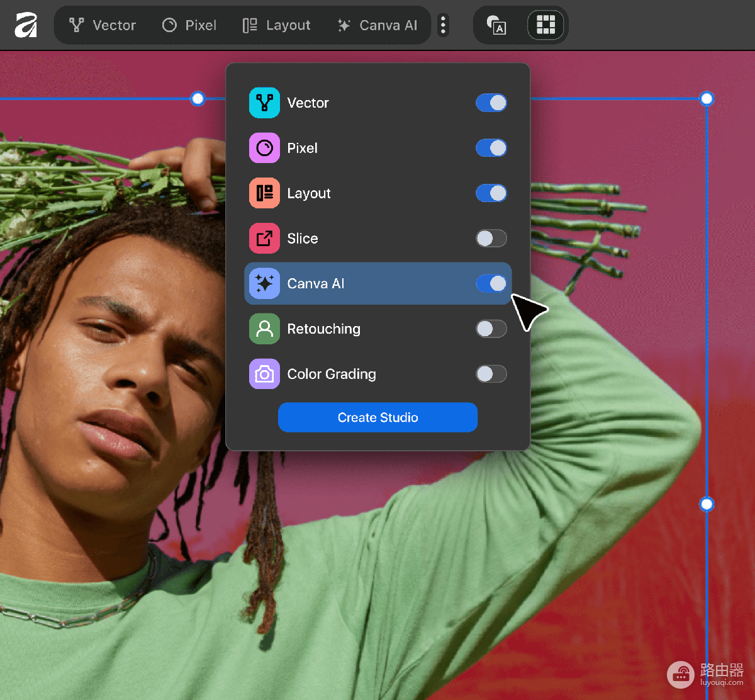Click the top-right corner selection handle

707,98
